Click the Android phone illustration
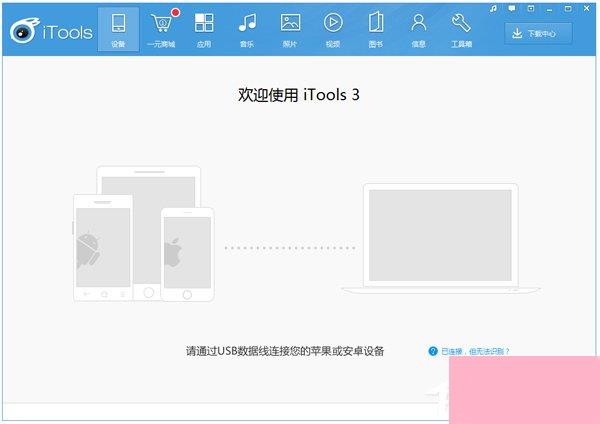Viewport: 600px width, 424px height. click(103, 248)
